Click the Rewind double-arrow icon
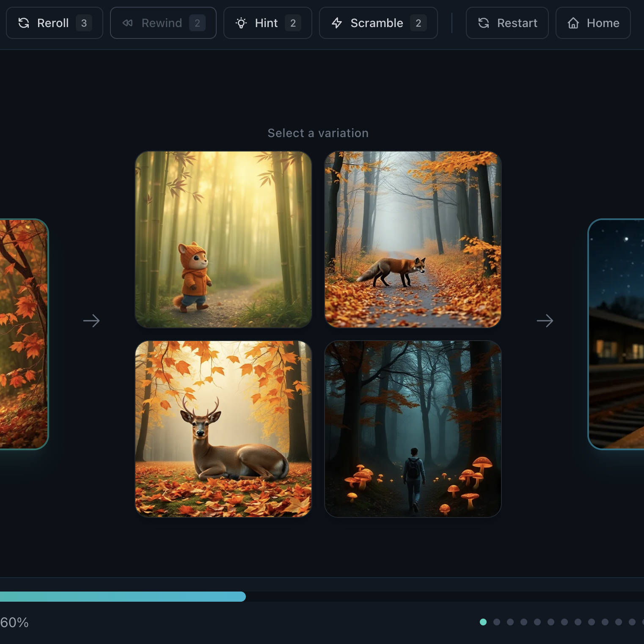The width and height of the screenshot is (644, 644). click(127, 23)
